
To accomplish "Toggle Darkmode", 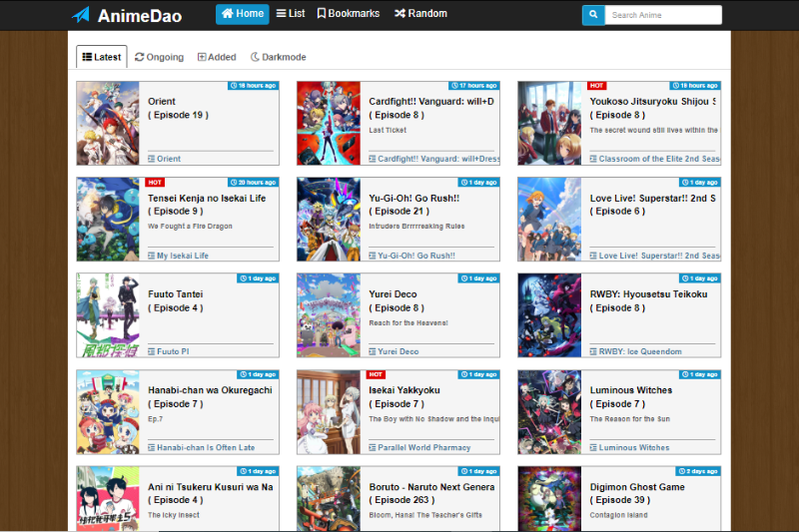I will point(279,57).
